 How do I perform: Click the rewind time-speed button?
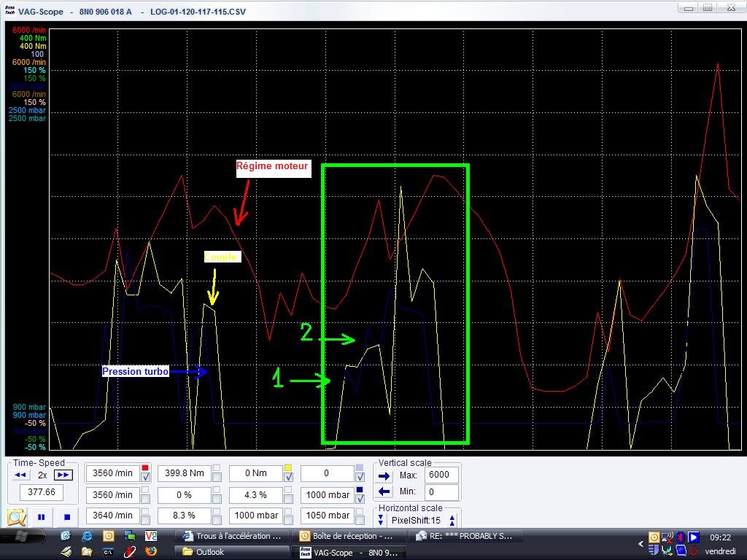click(21, 475)
